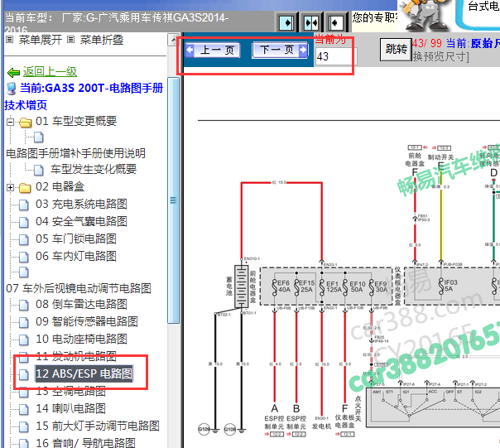The width and height of the screenshot is (500, 448).
Task: Click the document icon beside 04 安全气囊电路图
Action: click(x=24, y=222)
